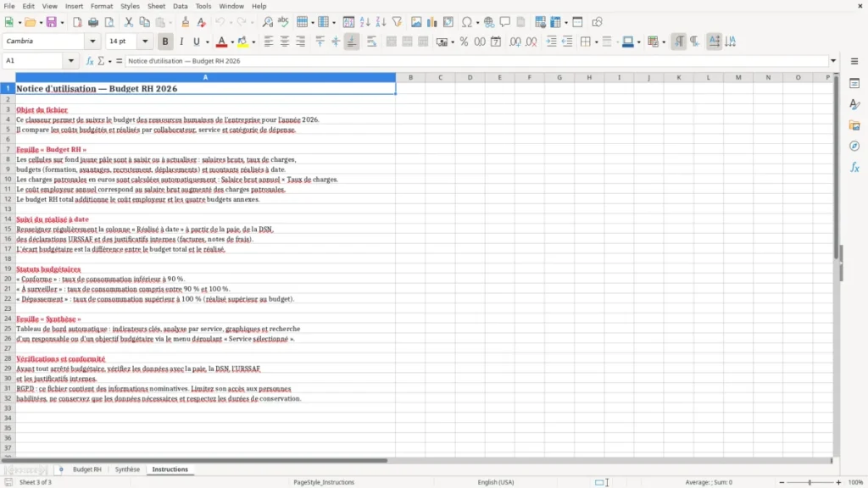Open the sidebar Styles panel icon

[854, 104]
